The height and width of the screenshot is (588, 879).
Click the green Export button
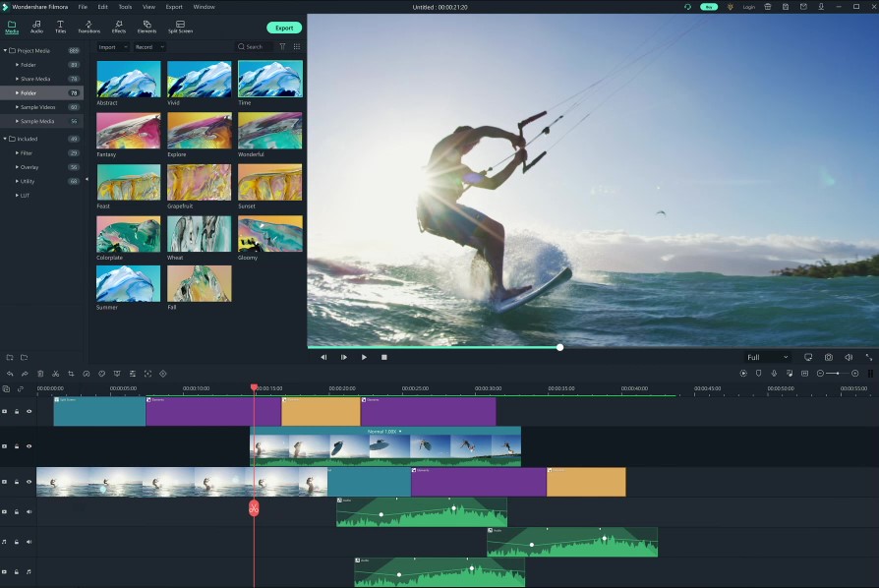(284, 28)
